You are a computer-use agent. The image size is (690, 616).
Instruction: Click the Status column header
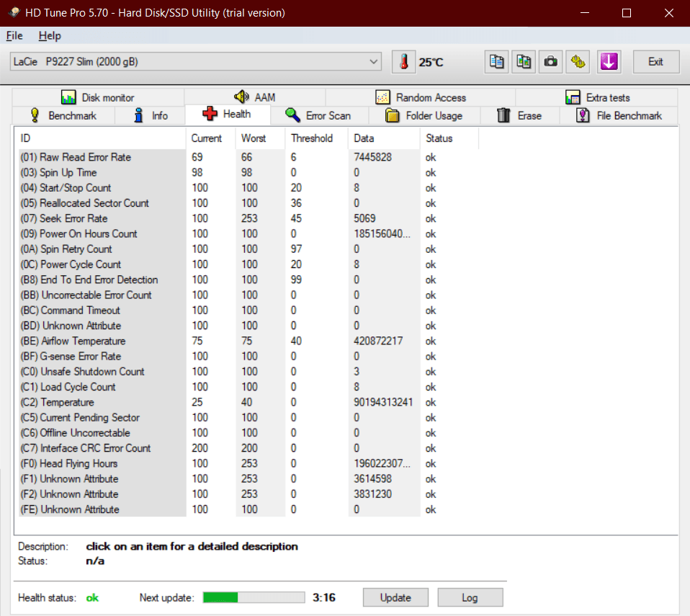point(449,138)
